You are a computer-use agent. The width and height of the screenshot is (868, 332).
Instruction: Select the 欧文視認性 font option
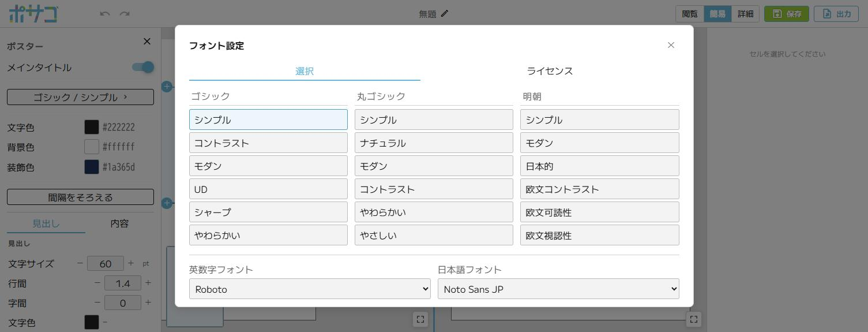pyautogui.click(x=600, y=235)
